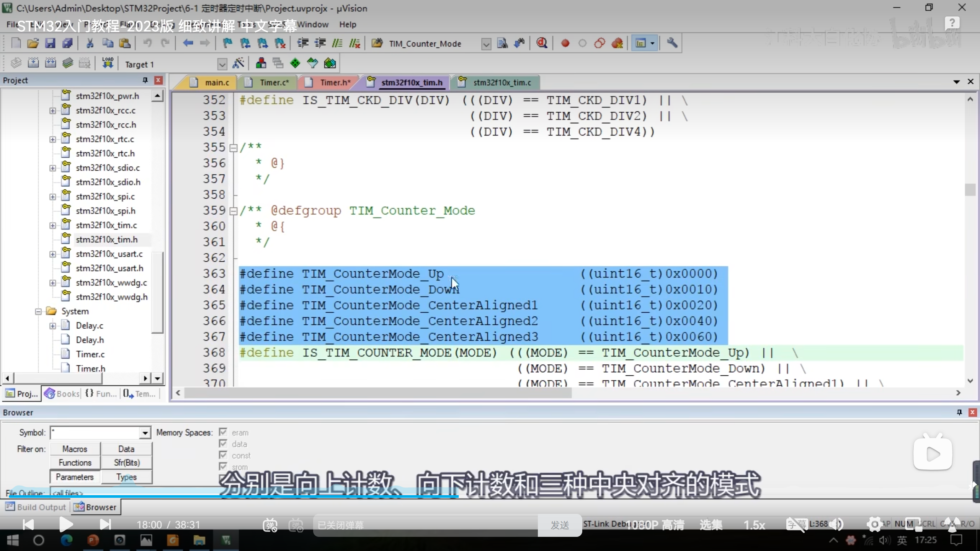Click the Cut scissors icon
This screenshot has width=980, height=551.
tap(90, 43)
